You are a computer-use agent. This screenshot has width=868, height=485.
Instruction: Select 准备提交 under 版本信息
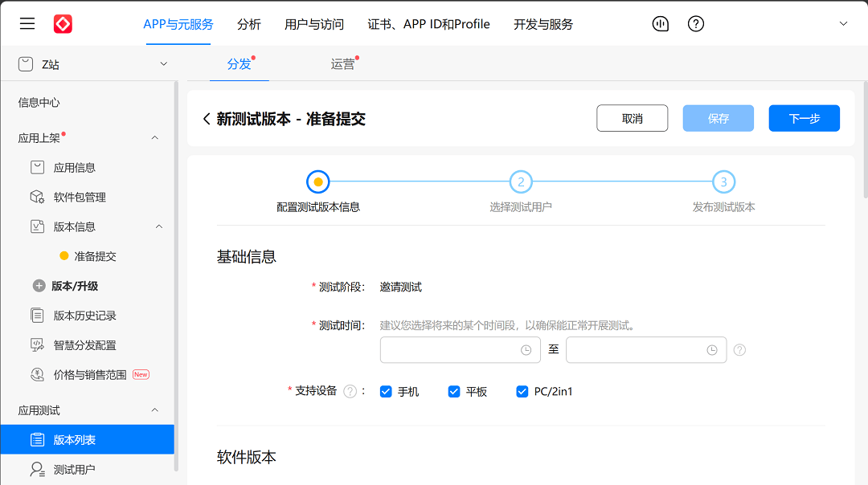[95, 256]
